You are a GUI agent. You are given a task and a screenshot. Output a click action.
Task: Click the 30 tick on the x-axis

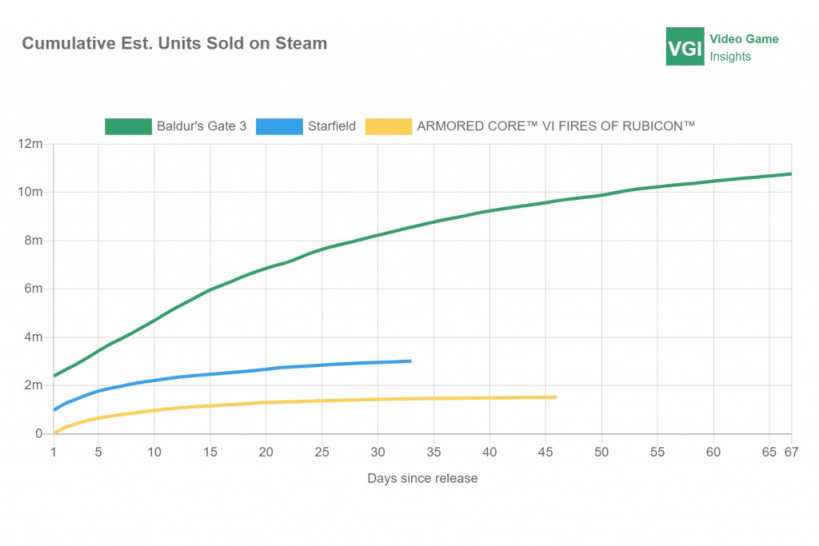point(377,452)
